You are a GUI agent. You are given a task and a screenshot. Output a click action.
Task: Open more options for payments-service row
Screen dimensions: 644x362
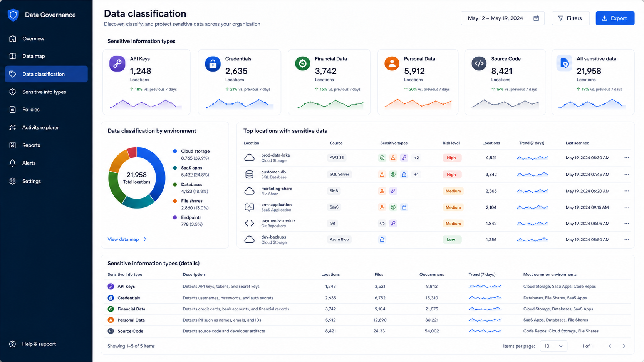pyautogui.click(x=627, y=223)
